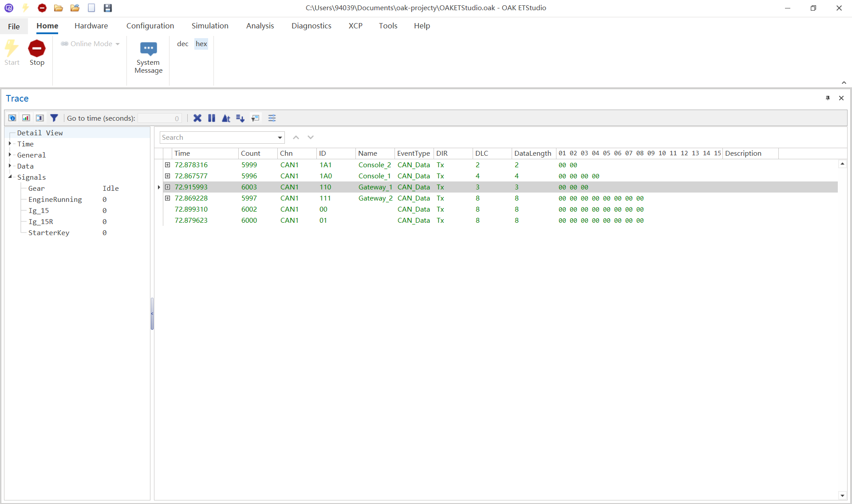The image size is (852, 504).
Task: Open the Diagnostics ribbon tab
Action: (x=311, y=26)
